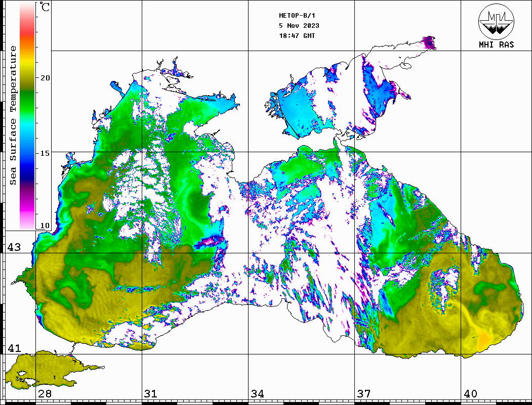The width and height of the screenshot is (532, 405).
Task: Click the latitude label '43'
Action: pyautogui.click(x=14, y=247)
